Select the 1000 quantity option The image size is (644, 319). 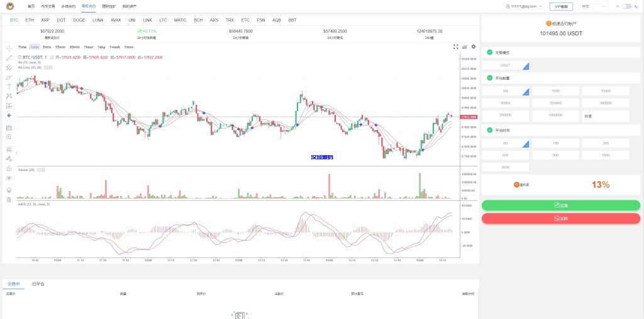pyautogui.click(x=555, y=91)
